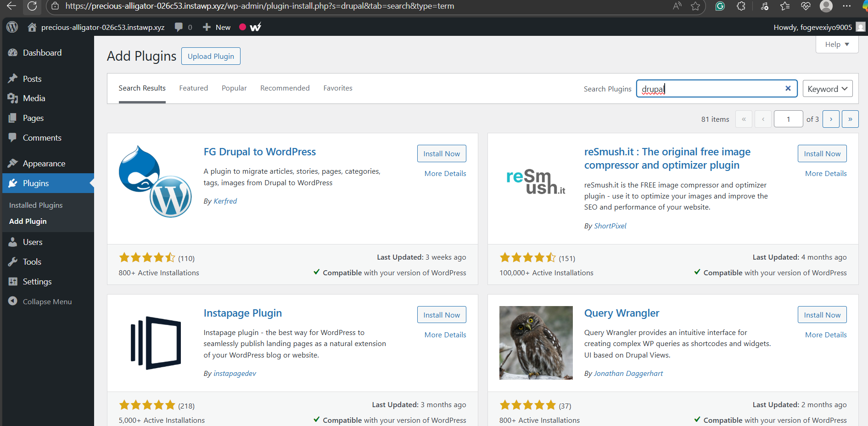Bookmark page with star icon
The image size is (868, 426).
click(696, 6)
